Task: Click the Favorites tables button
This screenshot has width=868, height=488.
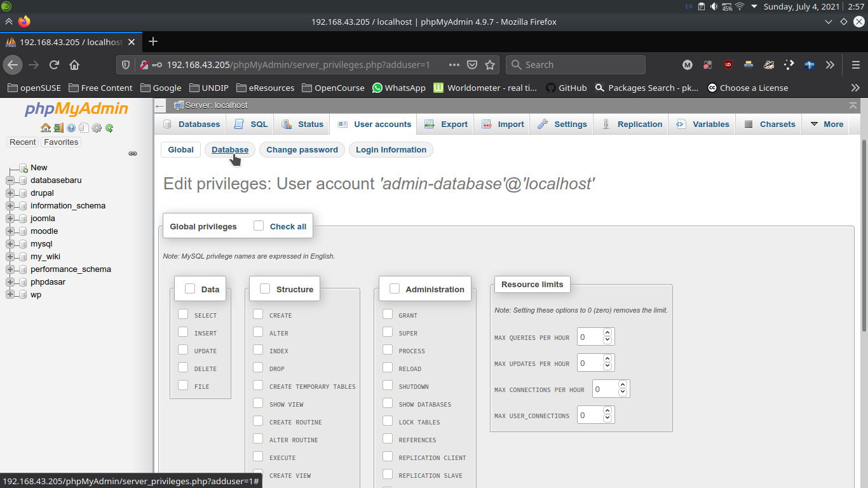Action: click(x=61, y=142)
